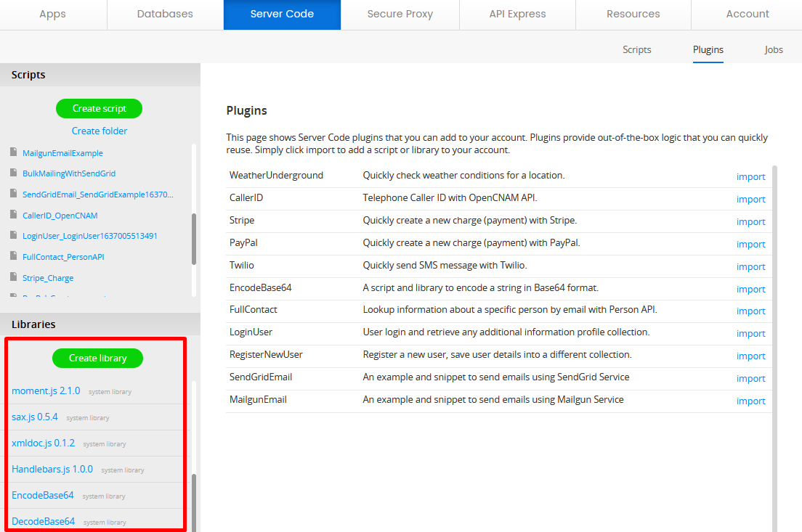802x532 pixels.
Task: Open the sax.js 0.5.4 library
Action: click(35, 417)
